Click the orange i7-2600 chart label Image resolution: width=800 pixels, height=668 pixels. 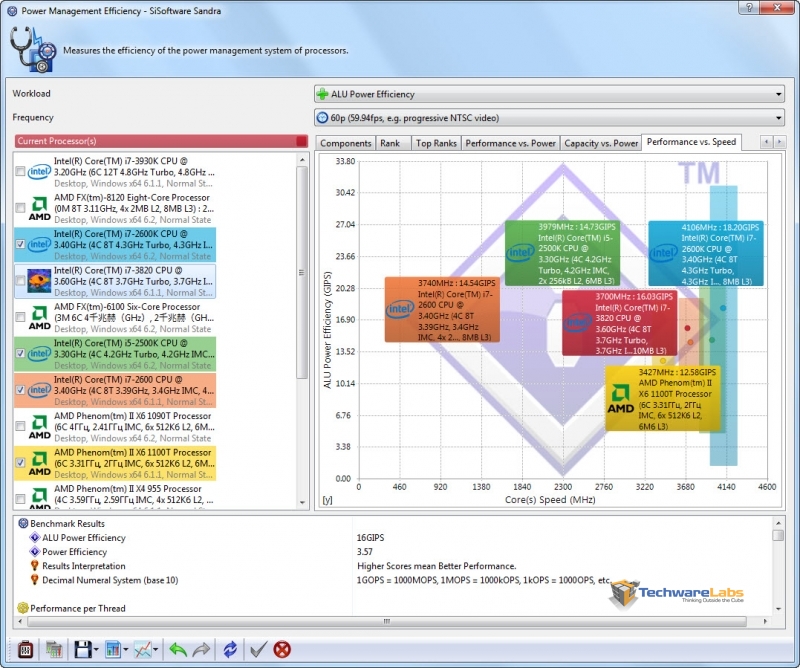pos(442,309)
